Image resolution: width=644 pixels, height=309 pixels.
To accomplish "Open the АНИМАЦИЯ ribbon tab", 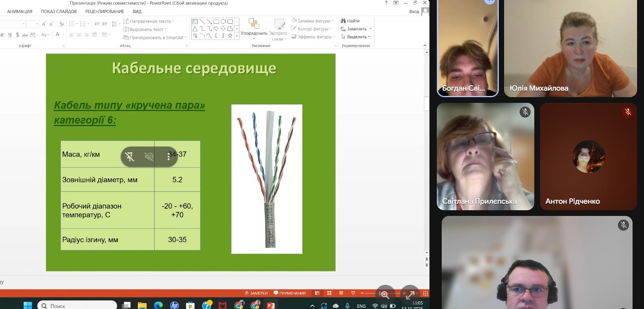I will 20,11.
